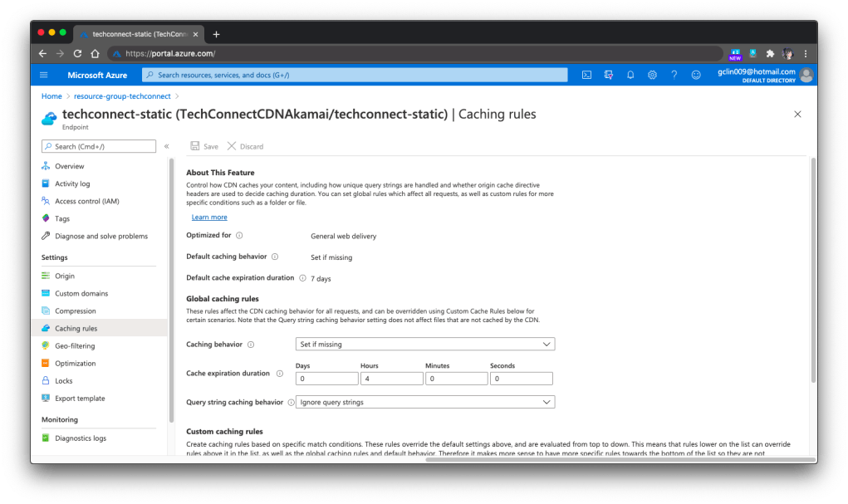The height and width of the screenshot is (504, 848).
Task: Open the help question mark menu
Action: pyautogui.click(x=674, y=75)
